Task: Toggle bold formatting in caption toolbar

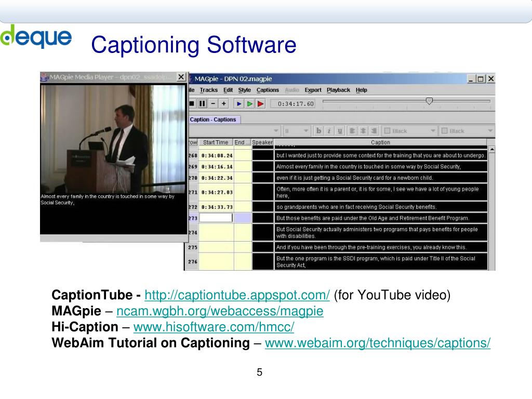Action: click(318, 131)
